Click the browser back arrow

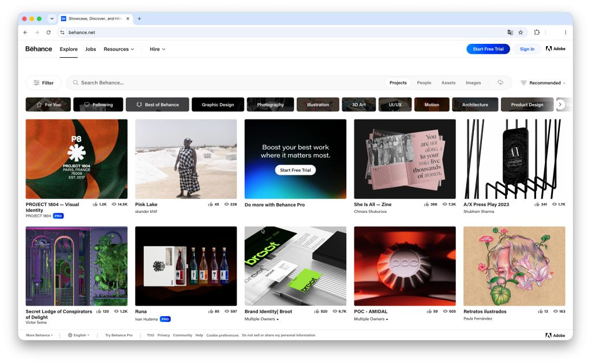(x=25, y=32)
